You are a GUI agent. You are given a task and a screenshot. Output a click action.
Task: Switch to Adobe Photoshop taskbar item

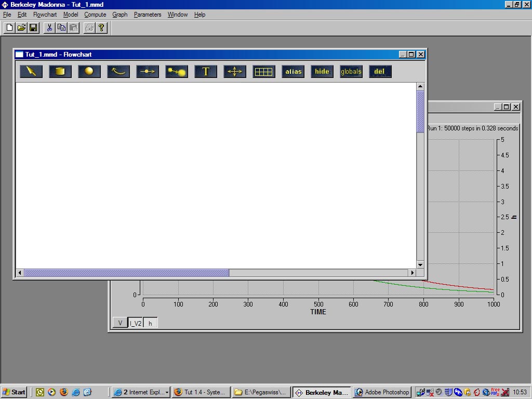tap(382, 392)
